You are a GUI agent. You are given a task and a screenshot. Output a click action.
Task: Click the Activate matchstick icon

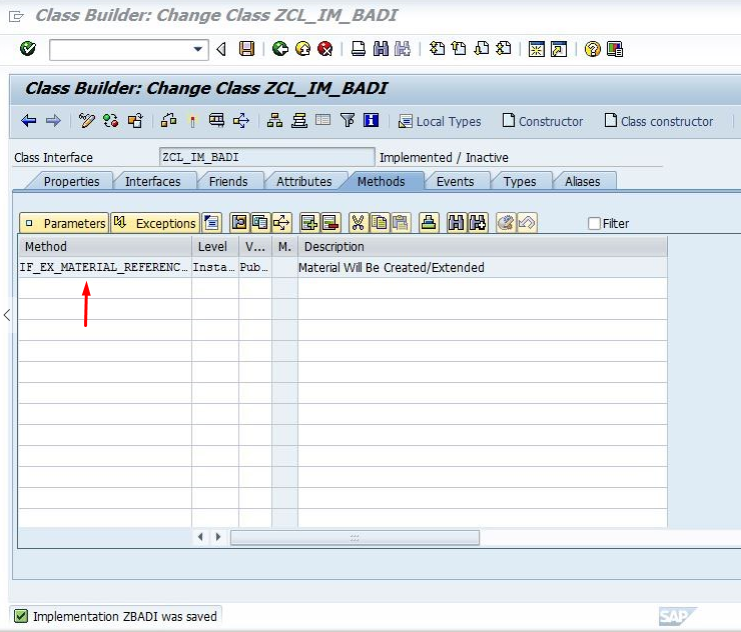click(x=192, y=121)
